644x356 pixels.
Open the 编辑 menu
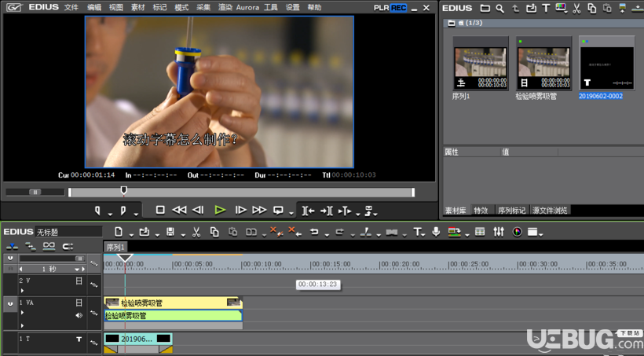94,7
